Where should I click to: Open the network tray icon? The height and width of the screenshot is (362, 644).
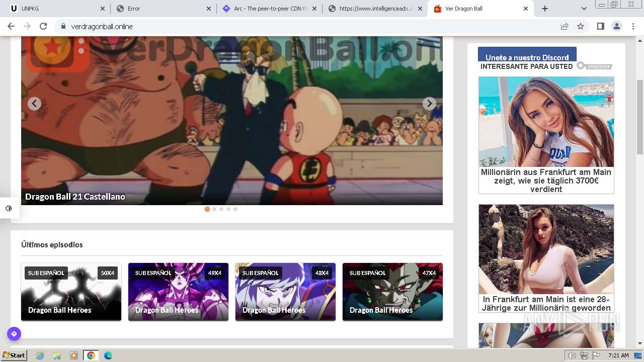pyautogui.click(x=584, y=355)
